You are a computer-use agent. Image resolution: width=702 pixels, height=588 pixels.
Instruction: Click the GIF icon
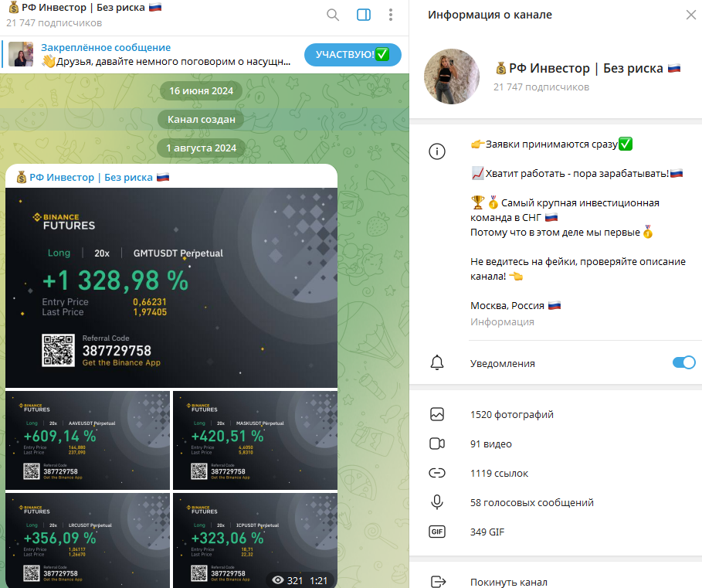(x=437, y=532)
